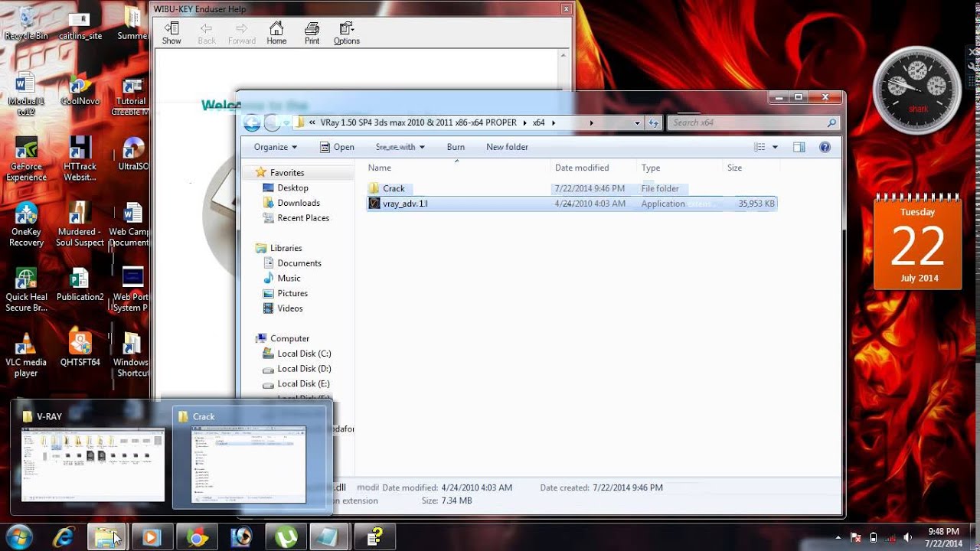Toggle the preview pane icon
980x551 pixels.
(799, 147)
